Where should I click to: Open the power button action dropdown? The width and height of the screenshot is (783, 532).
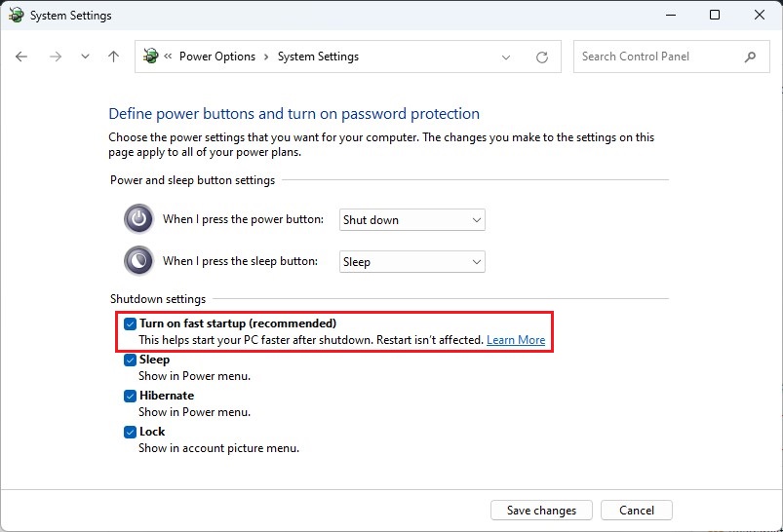coord(411,219)
